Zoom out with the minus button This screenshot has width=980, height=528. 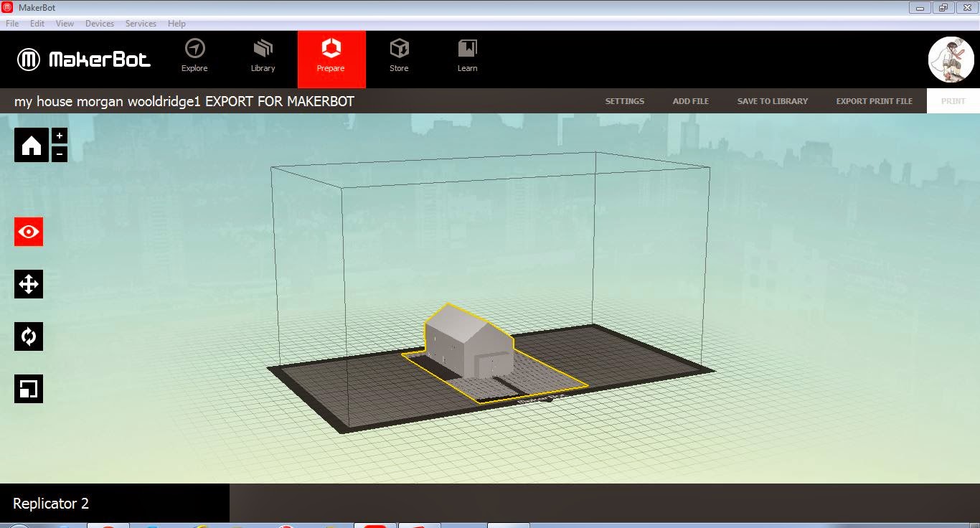(x=60, y=154)
